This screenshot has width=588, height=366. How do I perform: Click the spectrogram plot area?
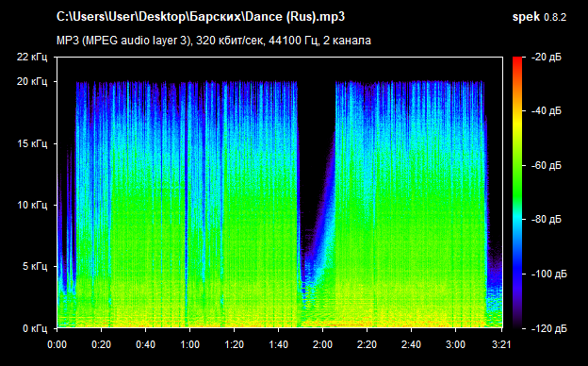280,192
